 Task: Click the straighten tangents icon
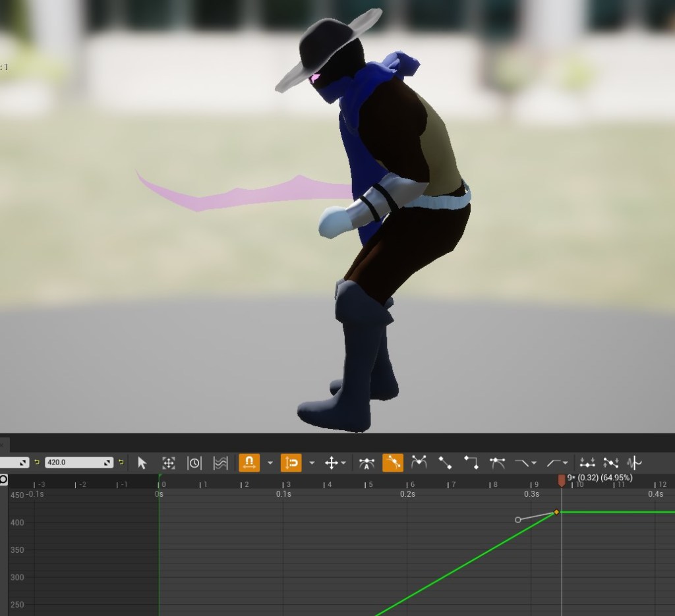[x=611, y=463]
